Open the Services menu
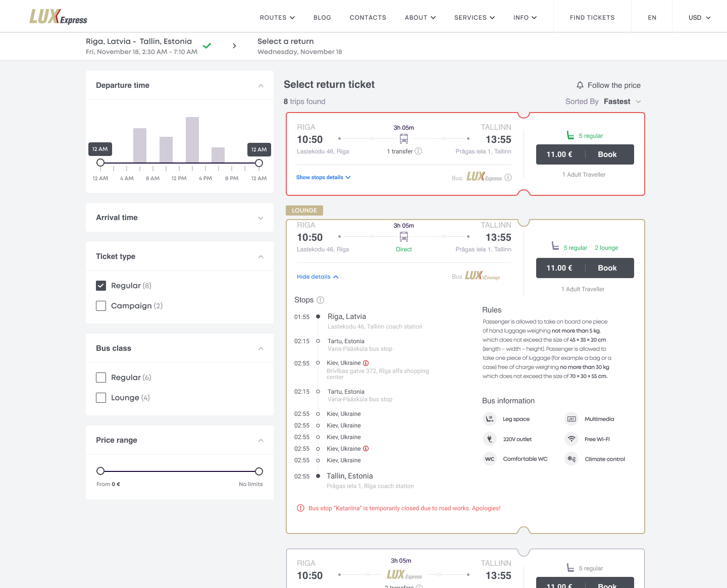This screenshot has width=727, height=588. pos(475,18)
